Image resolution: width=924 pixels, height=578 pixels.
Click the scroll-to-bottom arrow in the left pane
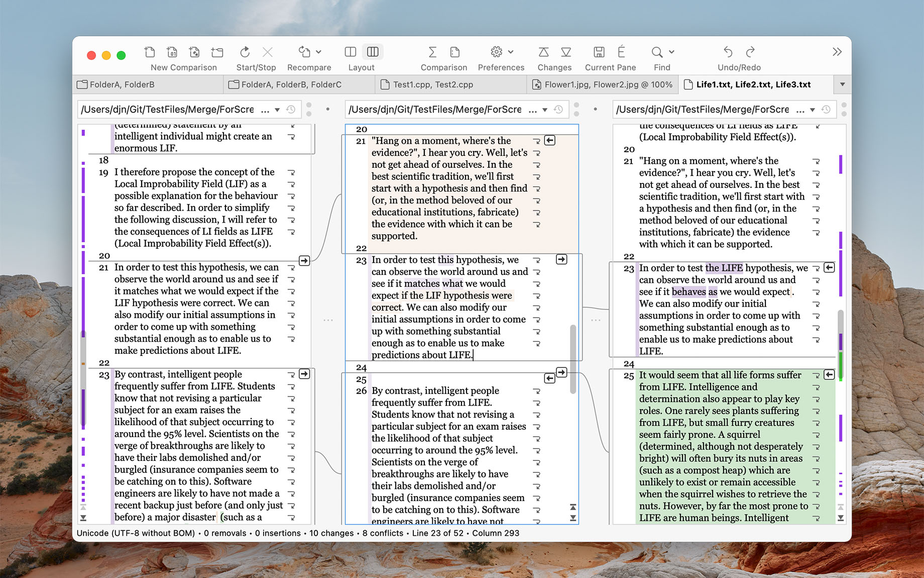[83, 517]
